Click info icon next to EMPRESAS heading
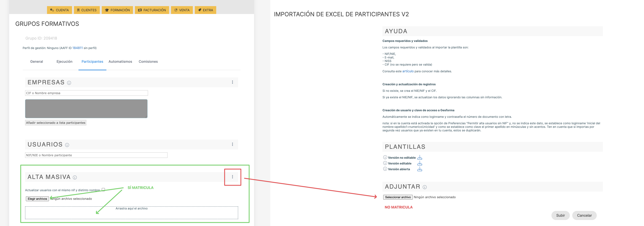 click(69, 83)
